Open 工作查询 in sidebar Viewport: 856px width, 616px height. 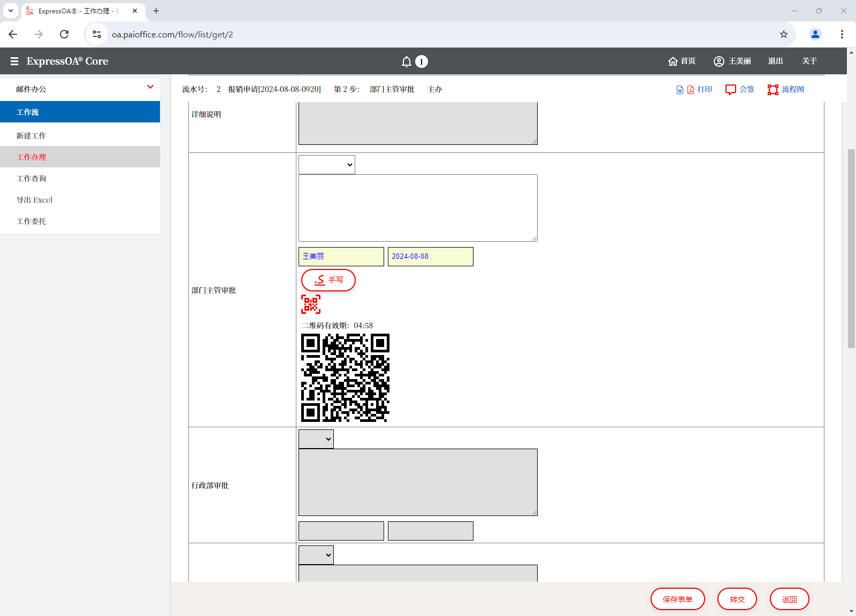pyautogui.click(x=80, y=178)
